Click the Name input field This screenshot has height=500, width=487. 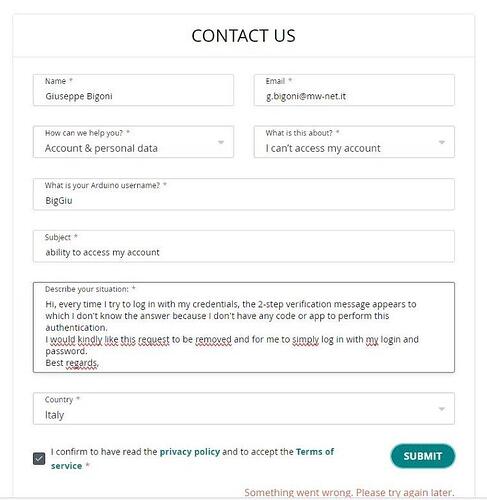[x=133, y=90]
